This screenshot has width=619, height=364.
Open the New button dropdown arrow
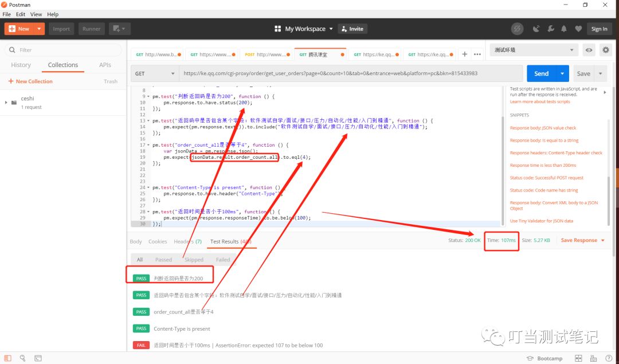point(39,29)
